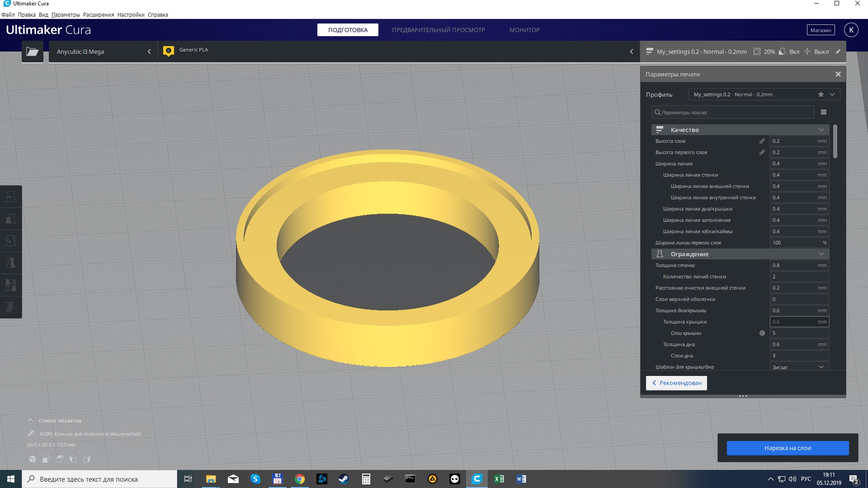Click pencil icon in print settings summary bar
This screenshot has height=488, width=868.
838,52
